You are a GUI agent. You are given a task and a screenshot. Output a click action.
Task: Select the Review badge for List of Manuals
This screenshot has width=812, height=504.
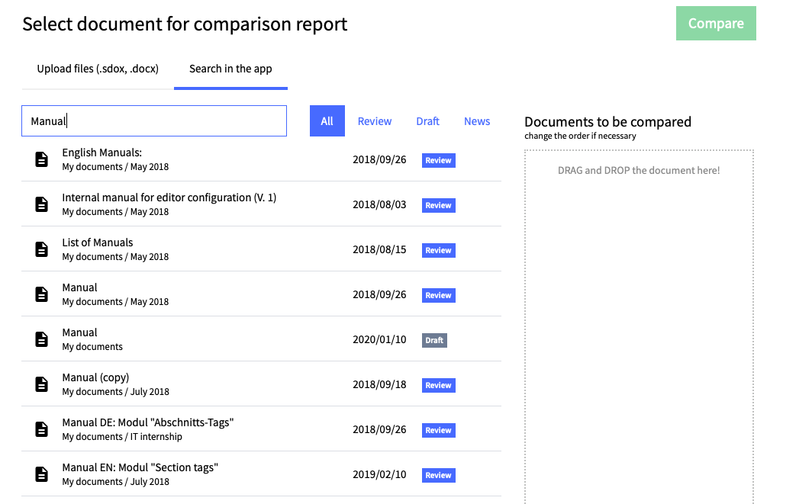click(439, 250)
